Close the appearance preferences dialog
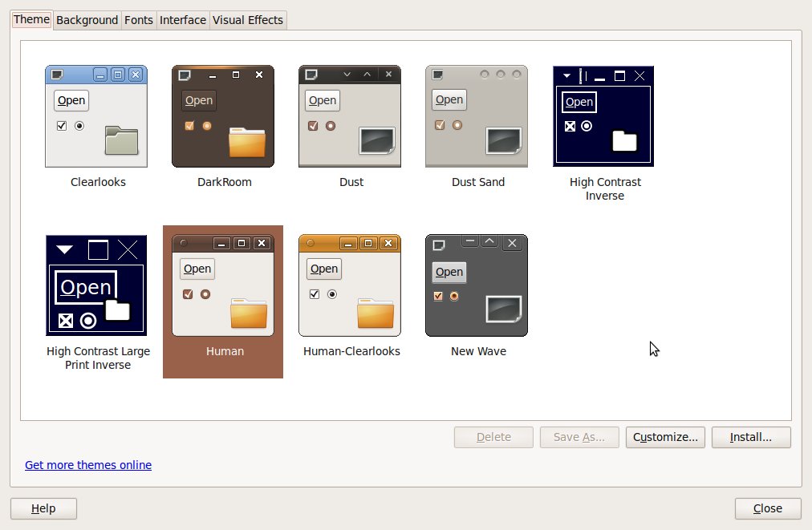 pyautogui.click(x=768, y=509)
